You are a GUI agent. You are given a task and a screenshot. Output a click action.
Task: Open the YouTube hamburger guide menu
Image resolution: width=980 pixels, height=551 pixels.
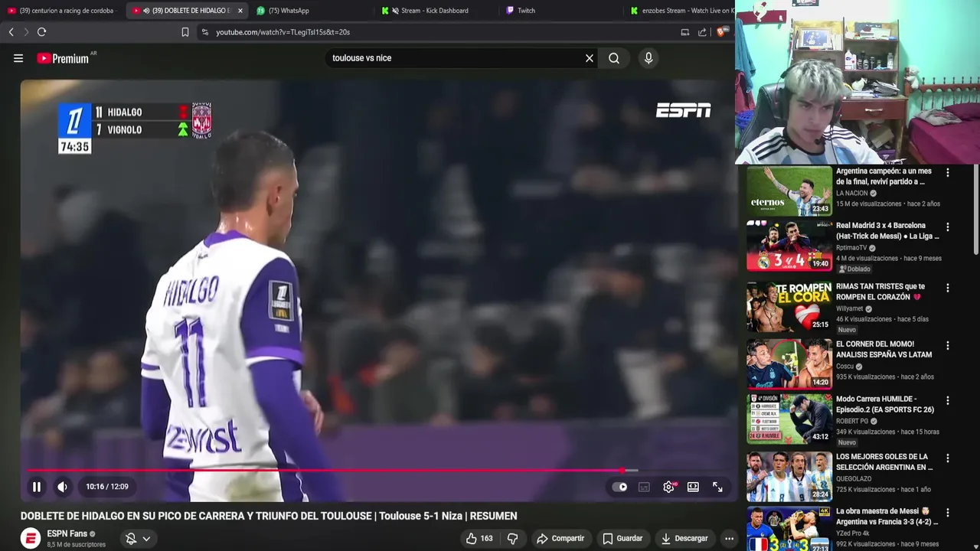(18, 58)
